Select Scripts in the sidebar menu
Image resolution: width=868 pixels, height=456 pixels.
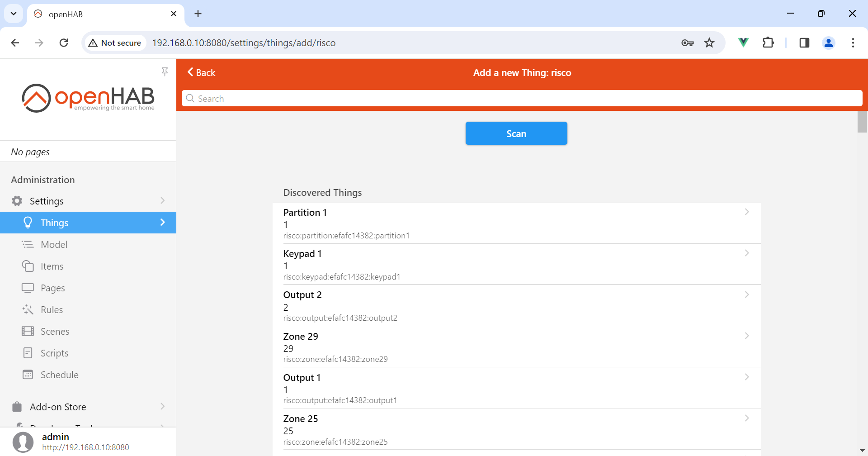click(x=88, y=353)
